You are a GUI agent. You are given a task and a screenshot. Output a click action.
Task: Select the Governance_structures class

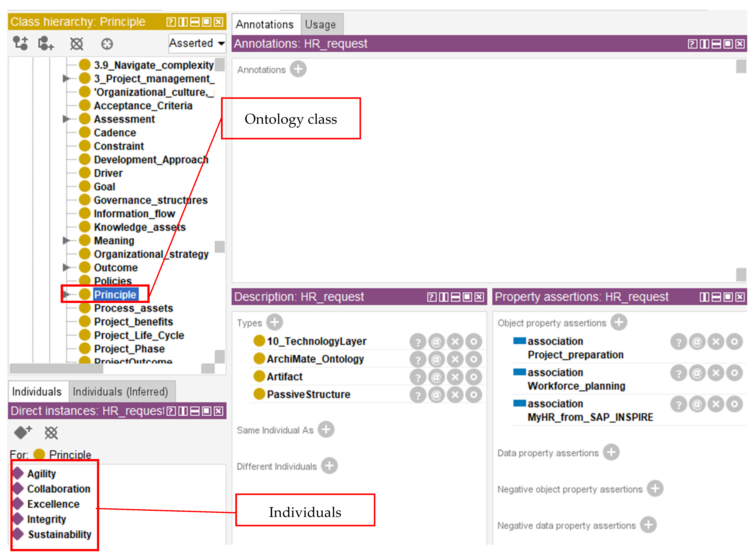pyautogui.click(x=150, y=200)
